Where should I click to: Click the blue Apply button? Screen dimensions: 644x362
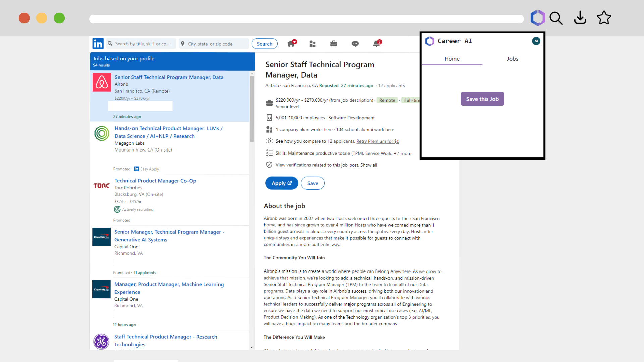click(x=281, y=183)
